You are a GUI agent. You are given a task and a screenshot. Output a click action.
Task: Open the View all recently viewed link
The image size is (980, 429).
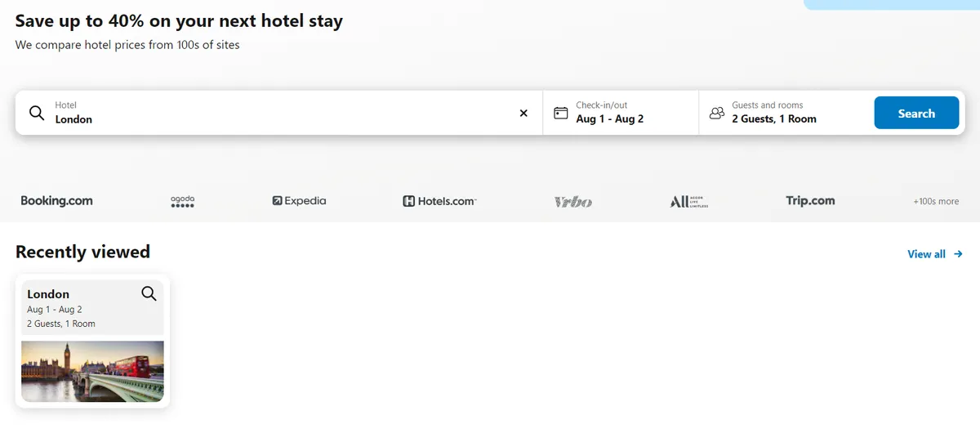tap(926, 254)
